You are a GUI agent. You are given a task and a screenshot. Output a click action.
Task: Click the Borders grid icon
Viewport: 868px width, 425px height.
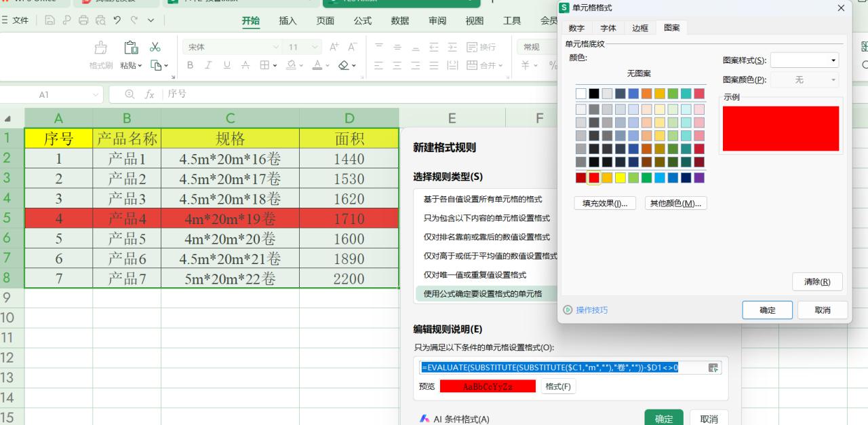coord(264,65)
